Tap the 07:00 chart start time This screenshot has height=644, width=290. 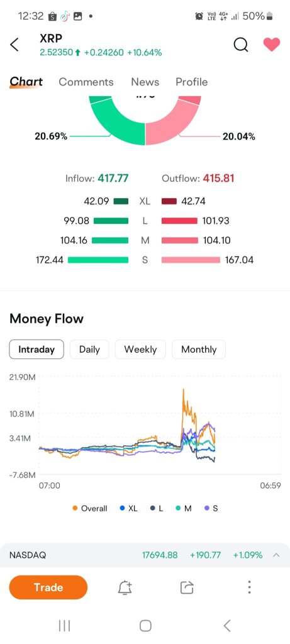(x=49, y=486)
